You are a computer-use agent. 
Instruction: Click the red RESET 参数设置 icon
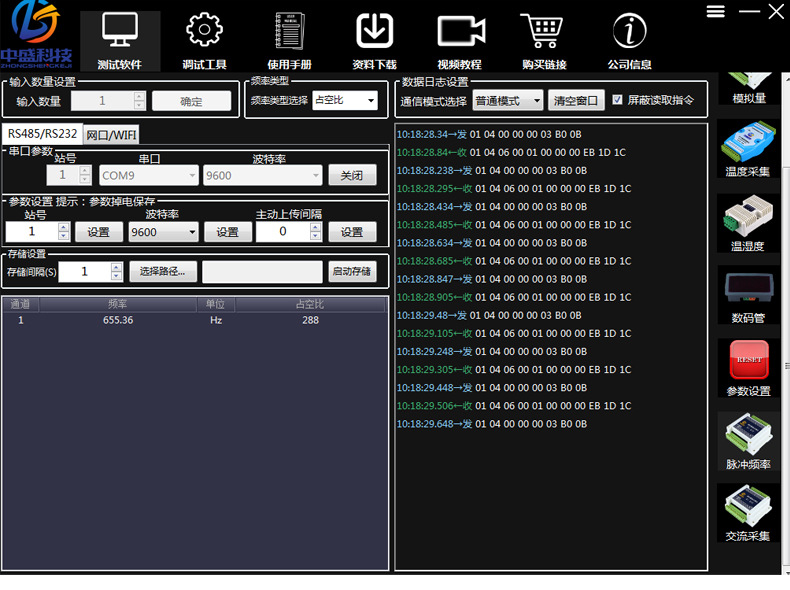point(749,368)
